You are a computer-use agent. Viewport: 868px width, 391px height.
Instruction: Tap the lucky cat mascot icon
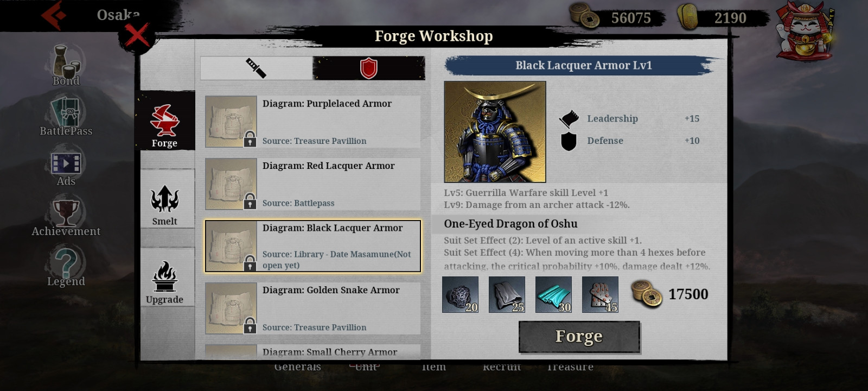pos(805,31)
